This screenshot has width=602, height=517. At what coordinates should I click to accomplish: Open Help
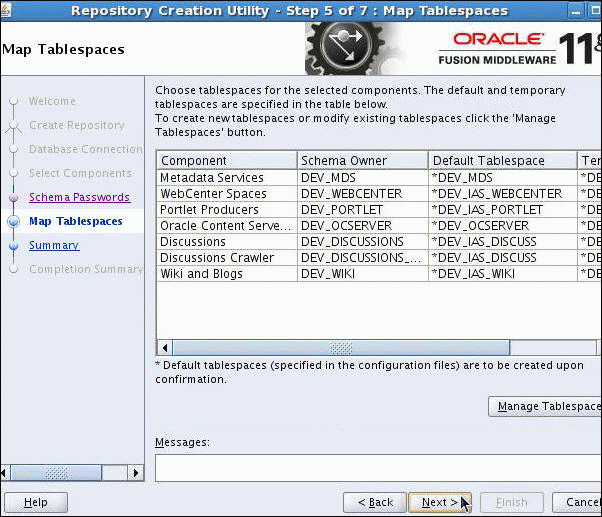pos(36,502)
